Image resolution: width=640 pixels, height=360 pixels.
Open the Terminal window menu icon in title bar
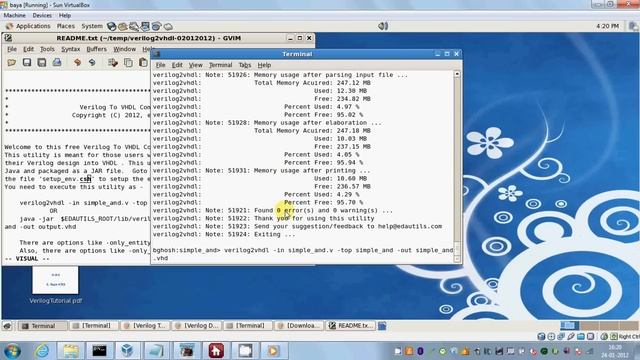point(157,54)
